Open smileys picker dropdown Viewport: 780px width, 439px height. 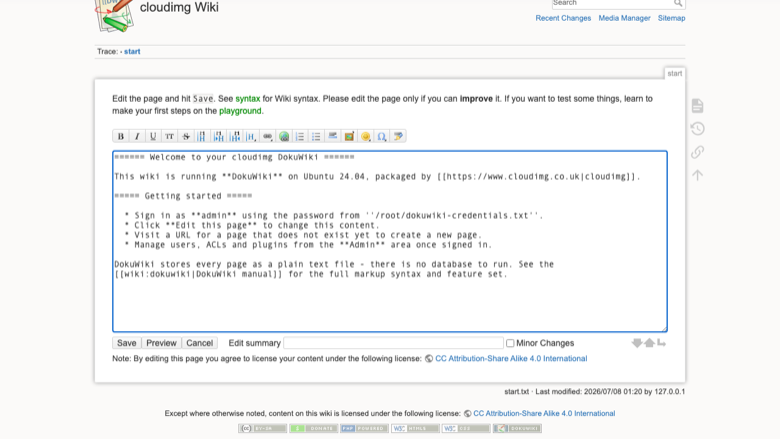tap(366, 136)
